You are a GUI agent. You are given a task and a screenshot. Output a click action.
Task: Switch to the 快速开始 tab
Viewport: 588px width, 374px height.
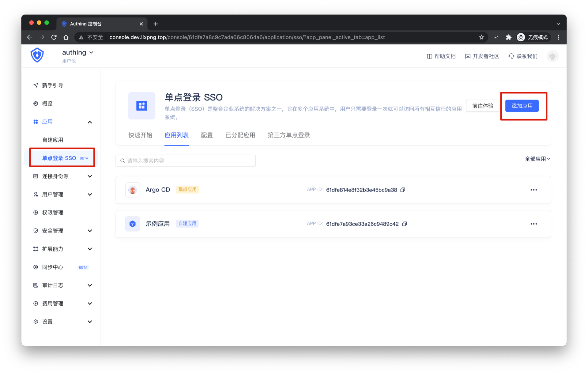[140, 135]
